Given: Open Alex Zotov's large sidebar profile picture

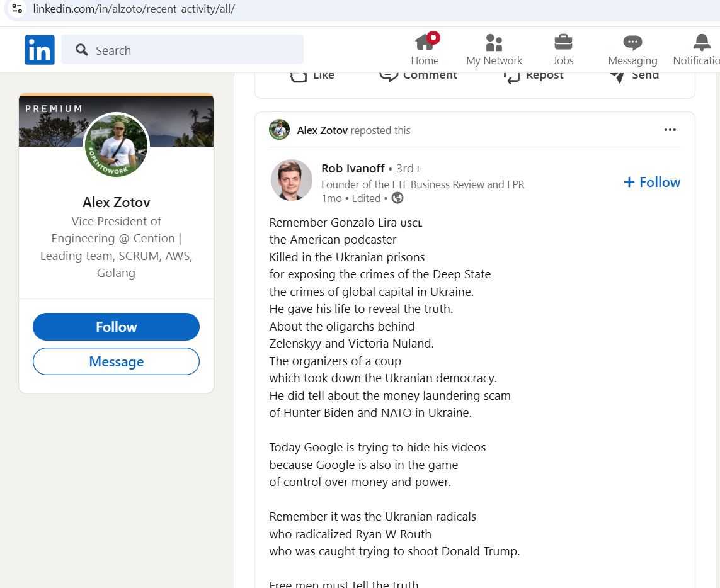Looking at the screenshot, I should (116, 145).
